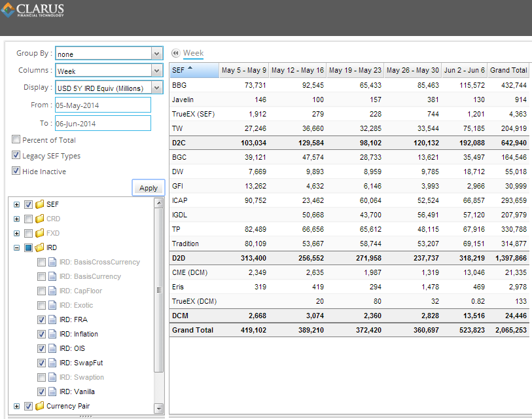Uncheck the IRD: FRA checkbox

click(41, 320)
